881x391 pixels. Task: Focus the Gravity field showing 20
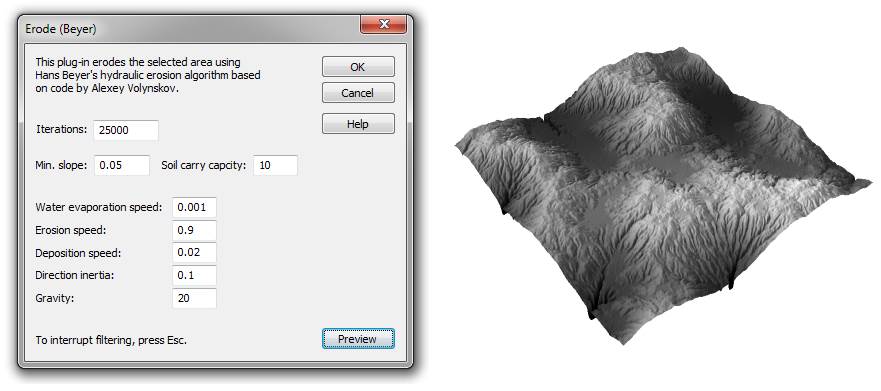tap(194, 298)
